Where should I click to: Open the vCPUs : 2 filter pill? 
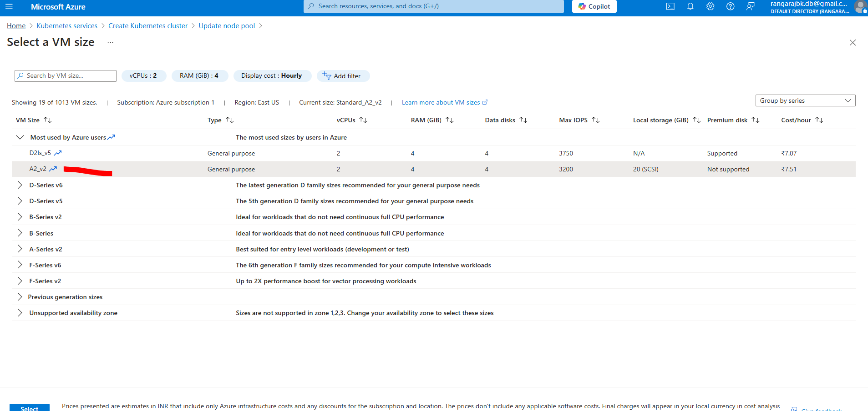pyautogui.click(x=144, y=75)
